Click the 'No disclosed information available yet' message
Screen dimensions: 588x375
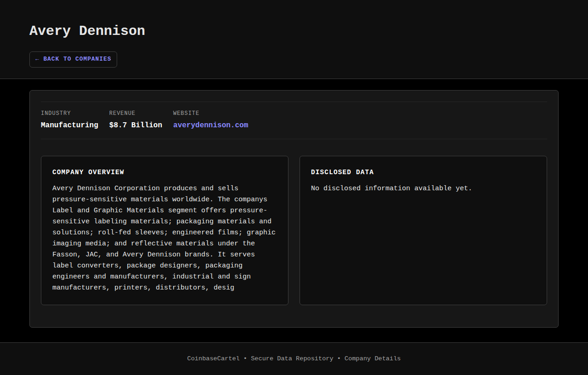pyautogui.click(x=391, y=188)
